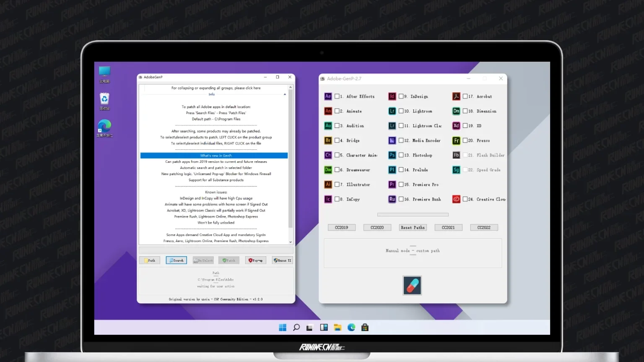Click the progress bar in Adobe-GenP-2.7
The image size is (644, 362).
pos(413,214)
